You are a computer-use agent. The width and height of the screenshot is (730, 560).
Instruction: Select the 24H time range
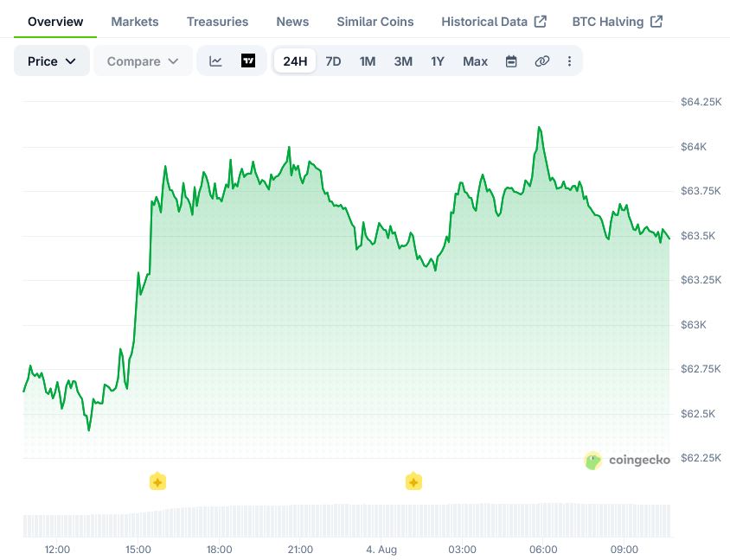[295, 61]
